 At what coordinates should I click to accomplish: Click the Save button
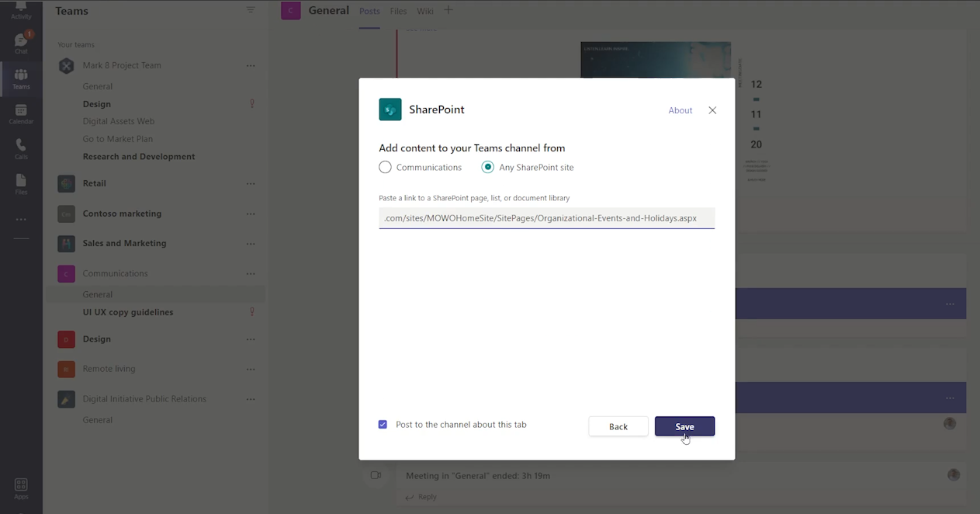(684, 426)
